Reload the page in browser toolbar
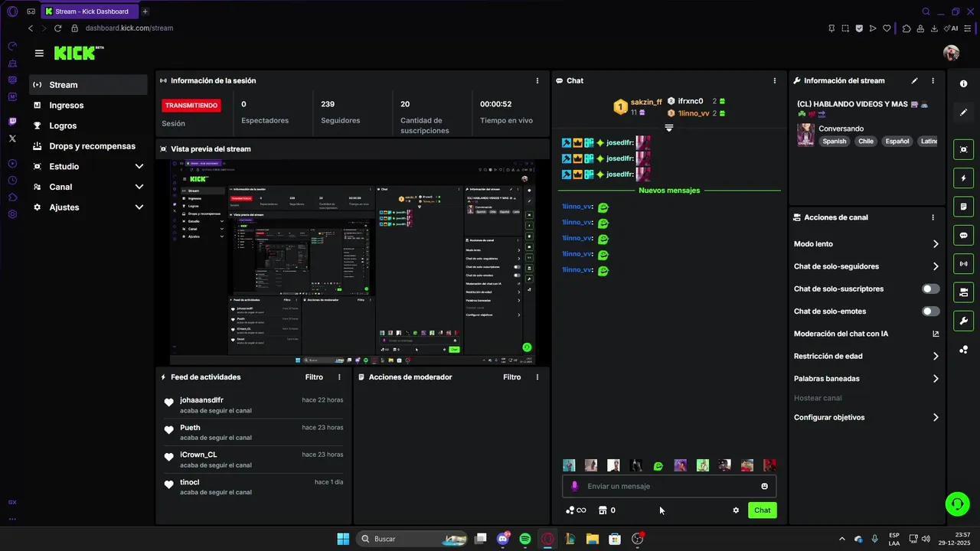The height and width of the screenshot is (551, 980). 57,28
